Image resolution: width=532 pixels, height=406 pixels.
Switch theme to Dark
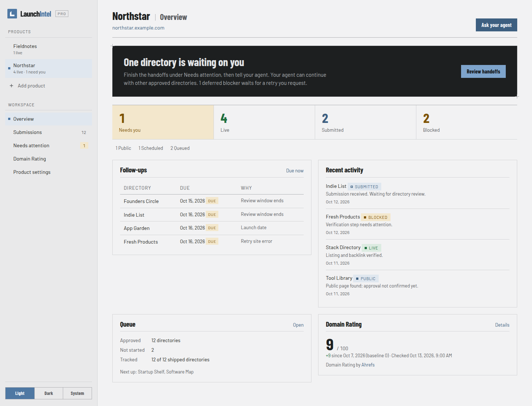(x=49, y=393)
